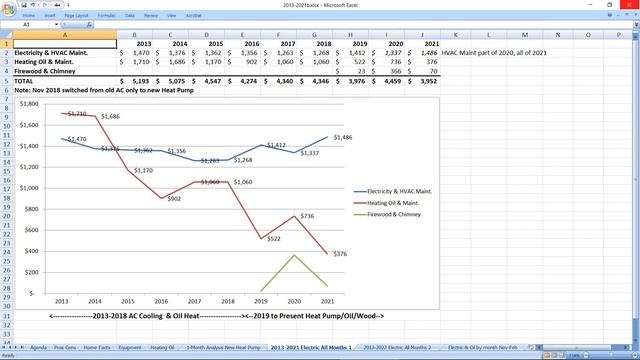Open the Acrobat ribbon tab
The width and height of the screenshot is (640, 360).
coord(193,16)
